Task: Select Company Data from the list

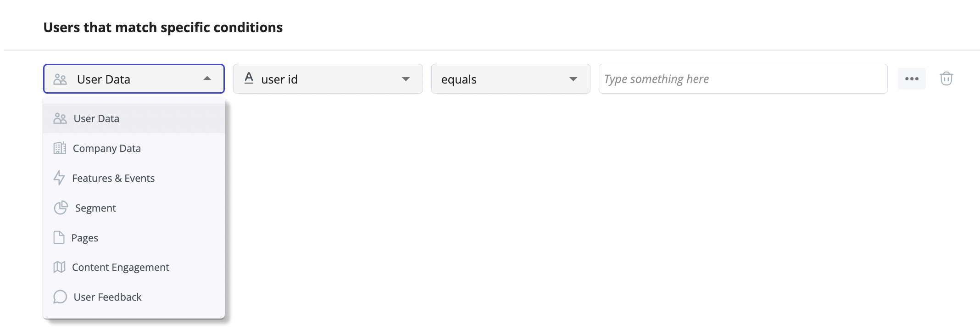Action: [x=107, y=148]
